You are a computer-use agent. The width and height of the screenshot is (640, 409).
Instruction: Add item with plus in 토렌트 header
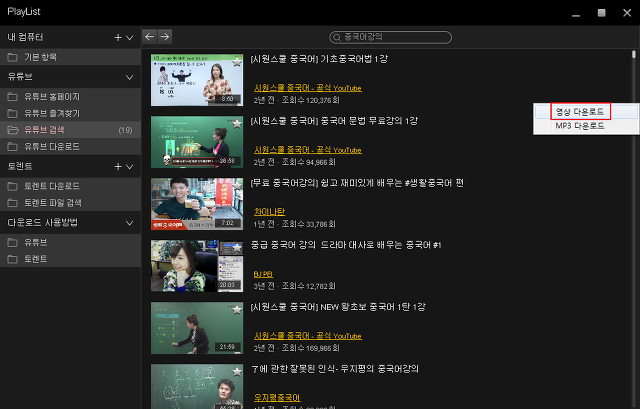(x=118, y=167)
